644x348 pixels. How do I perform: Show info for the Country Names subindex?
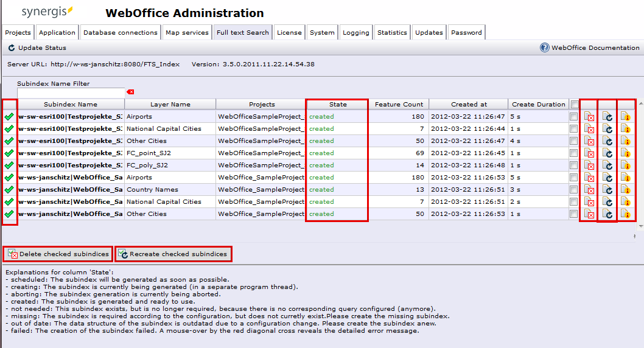[x=625, y=190]
